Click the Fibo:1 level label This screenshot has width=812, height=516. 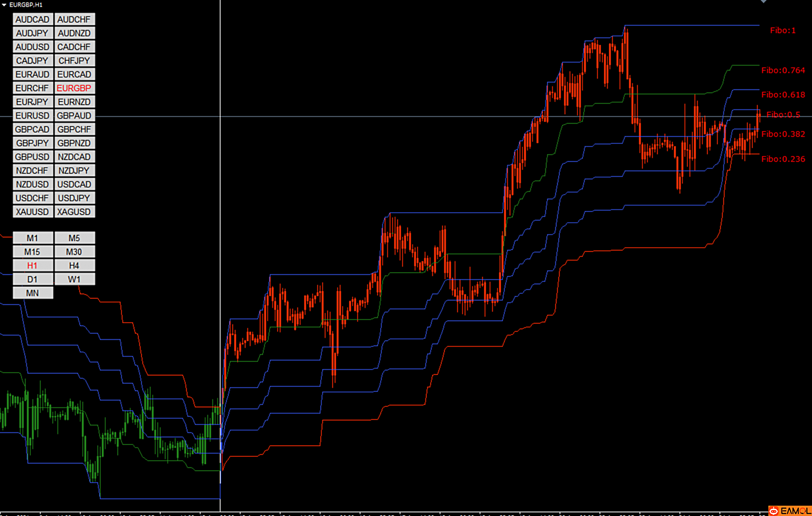pos(782,31)
